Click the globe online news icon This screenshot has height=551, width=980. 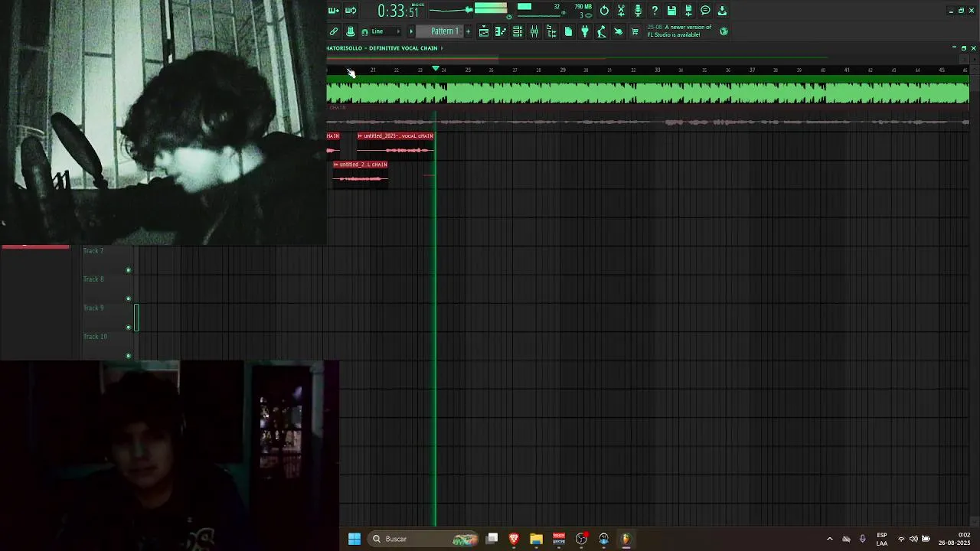pyautogui.click(x=724, y=31)
